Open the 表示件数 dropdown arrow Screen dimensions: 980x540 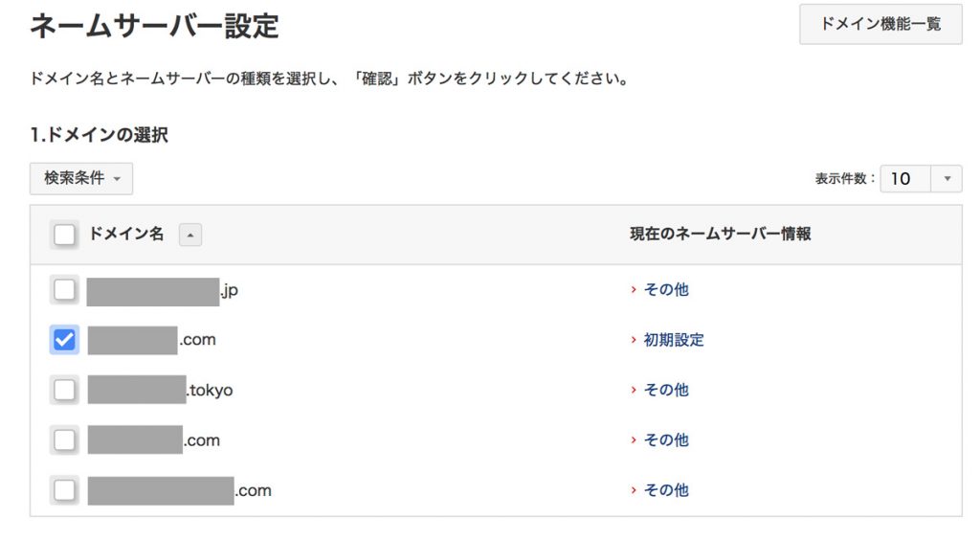947,178
